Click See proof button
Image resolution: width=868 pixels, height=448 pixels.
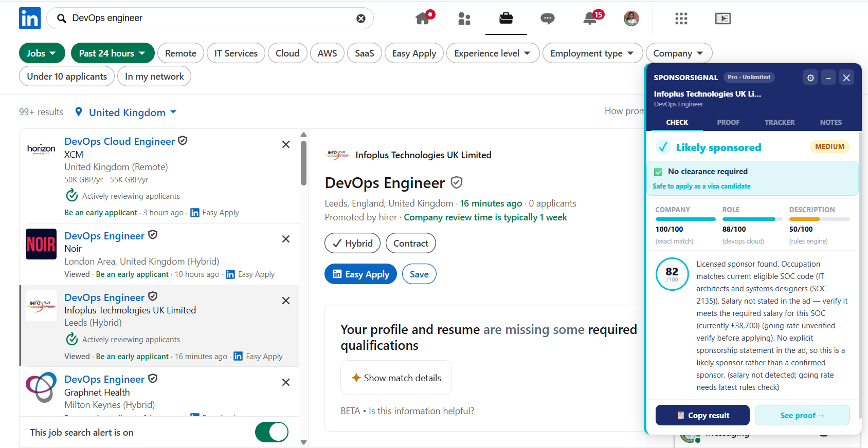tap(802, 415)
